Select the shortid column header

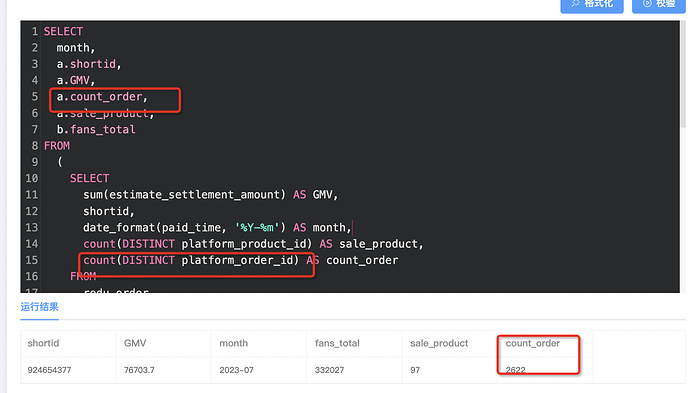pos(43,343)
